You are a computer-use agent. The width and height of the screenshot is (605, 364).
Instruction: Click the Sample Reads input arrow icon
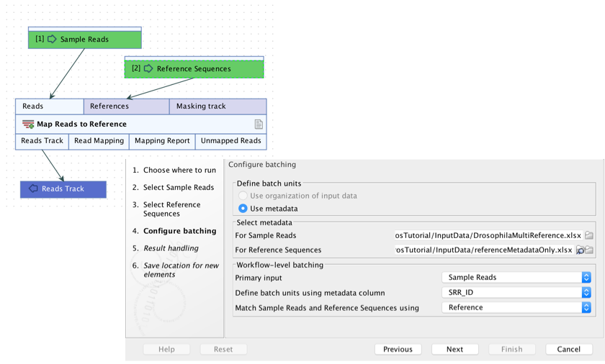click(x=52, y=40)
